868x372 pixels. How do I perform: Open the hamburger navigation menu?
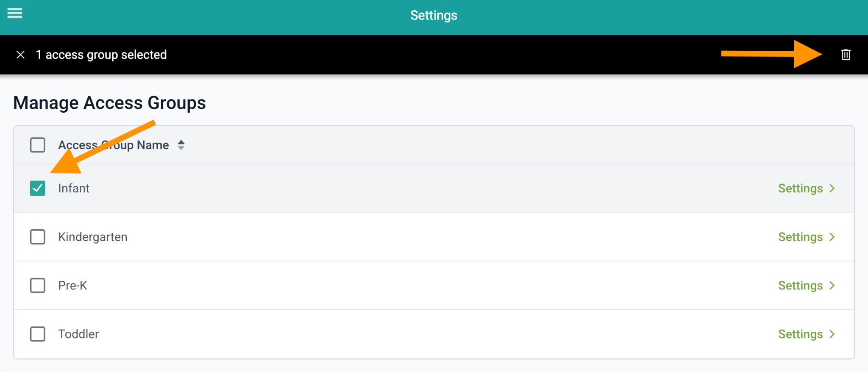[15, 13]
